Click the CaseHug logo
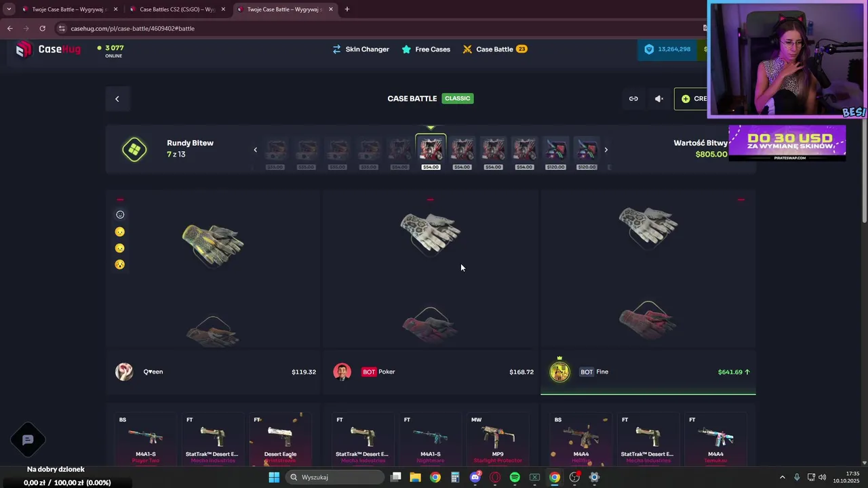This screenshot has height=488, width=868. click(48, 49)
